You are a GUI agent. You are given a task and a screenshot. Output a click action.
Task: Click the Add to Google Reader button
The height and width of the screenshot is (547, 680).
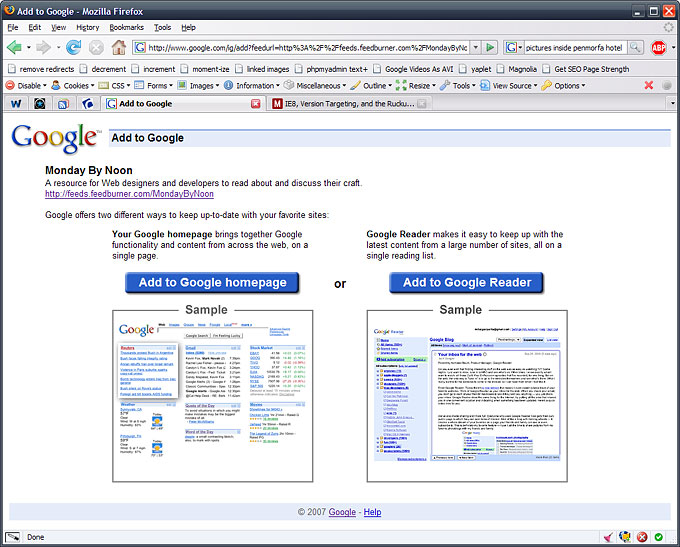tap(467, 283)
